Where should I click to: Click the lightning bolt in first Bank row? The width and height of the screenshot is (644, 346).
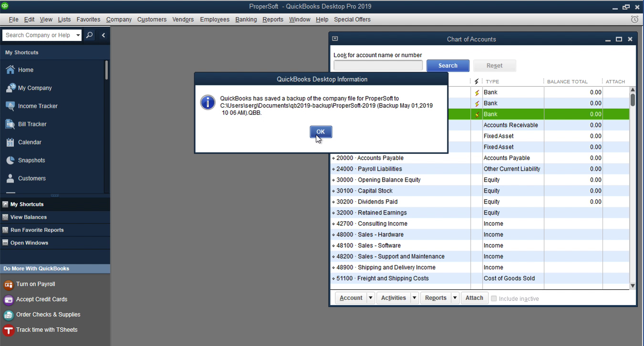click(x=477, y=92)
